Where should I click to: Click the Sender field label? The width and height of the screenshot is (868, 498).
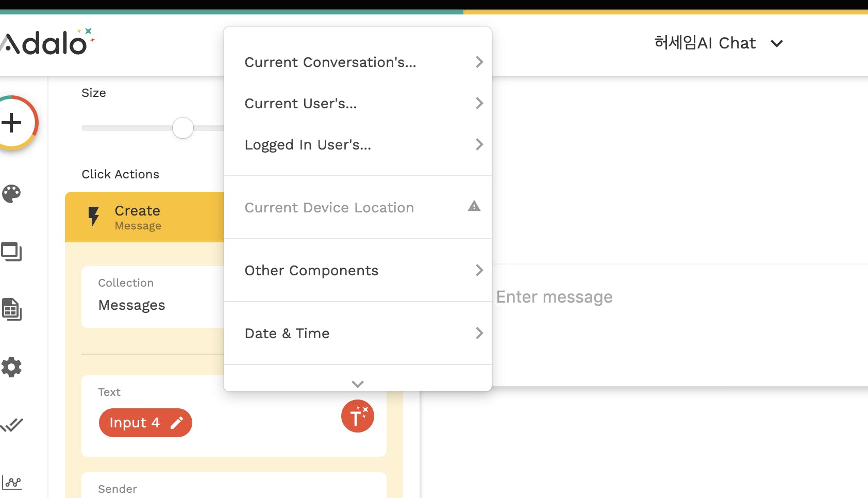click(118, 489)
